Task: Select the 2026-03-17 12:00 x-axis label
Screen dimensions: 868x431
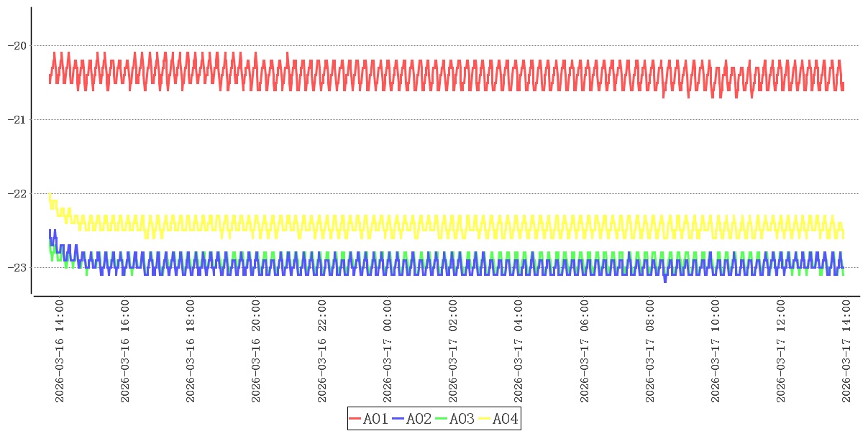Action: (781, 351)
